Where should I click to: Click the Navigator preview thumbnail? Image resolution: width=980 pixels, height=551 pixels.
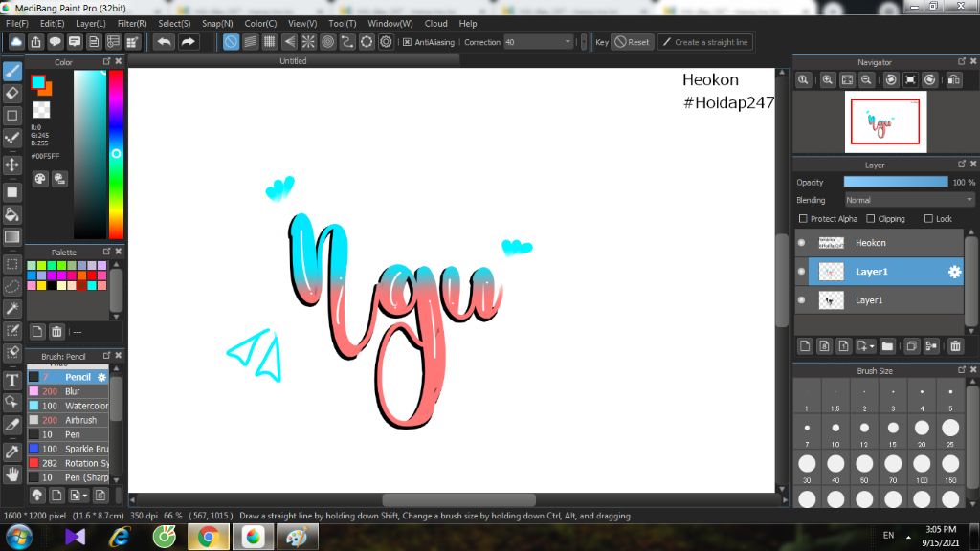(885, 121)
